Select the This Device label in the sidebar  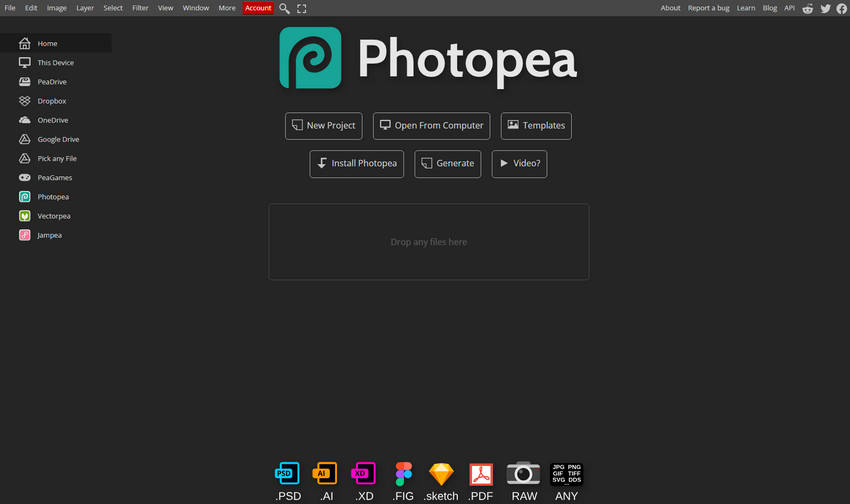(x=55, y=63)
